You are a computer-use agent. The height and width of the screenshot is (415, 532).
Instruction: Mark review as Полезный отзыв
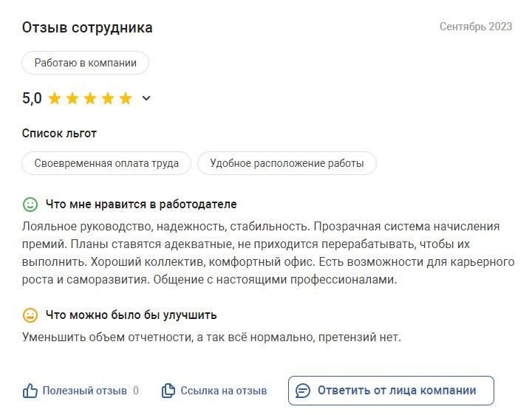point(84,391)
